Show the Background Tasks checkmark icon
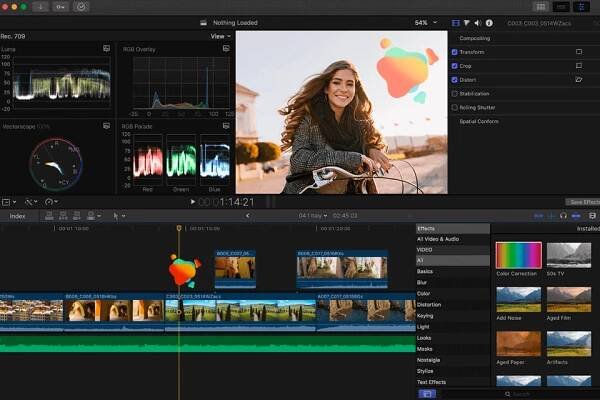Image resolution: width=600 pixels, height=400 pixels. coord(81,7)
